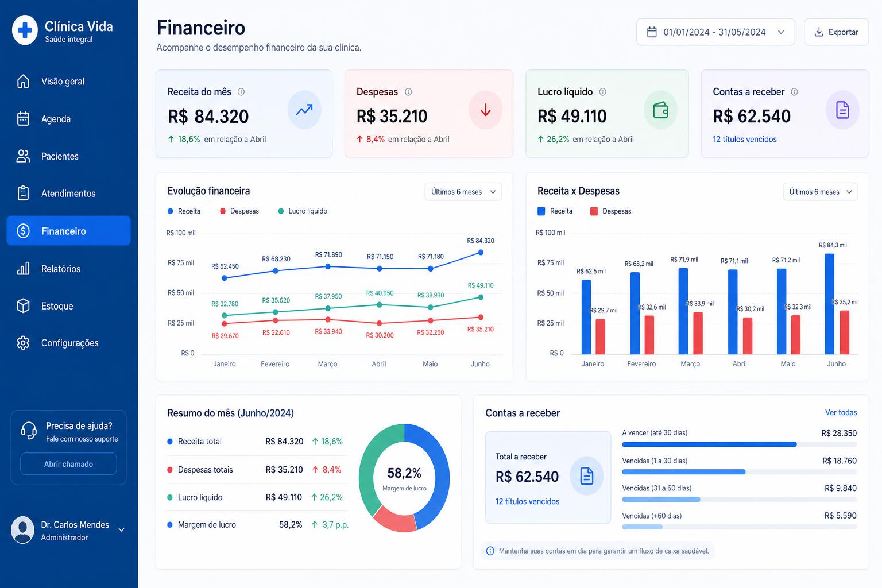Click info icon next to Despesas card title
Screen dimensions: 882x588
click(408, 92)
